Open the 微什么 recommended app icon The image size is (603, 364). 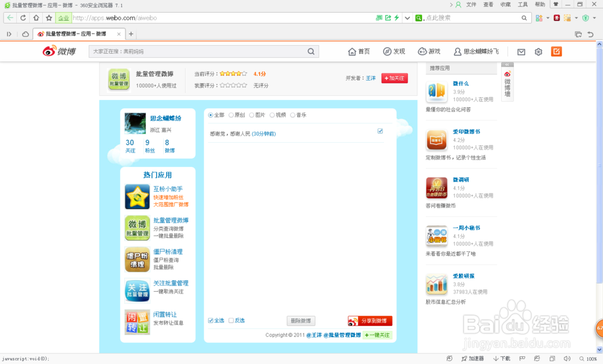pos(437,92)
